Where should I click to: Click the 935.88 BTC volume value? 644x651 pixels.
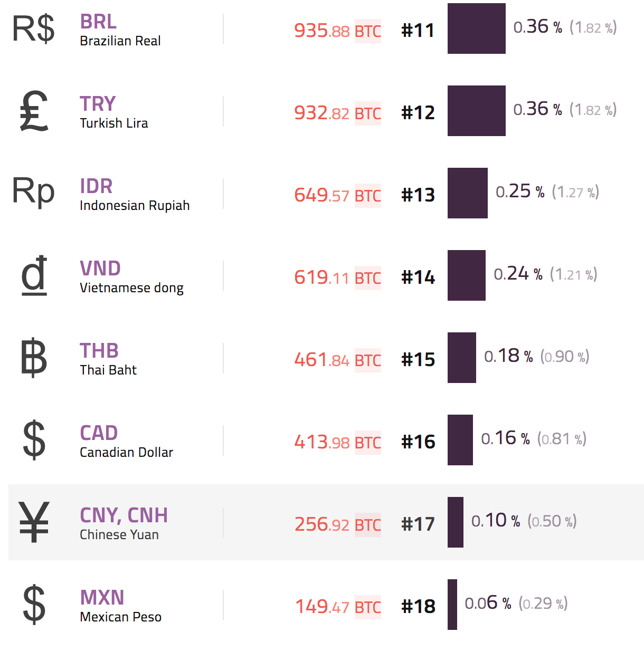click(x=337, y=31)
